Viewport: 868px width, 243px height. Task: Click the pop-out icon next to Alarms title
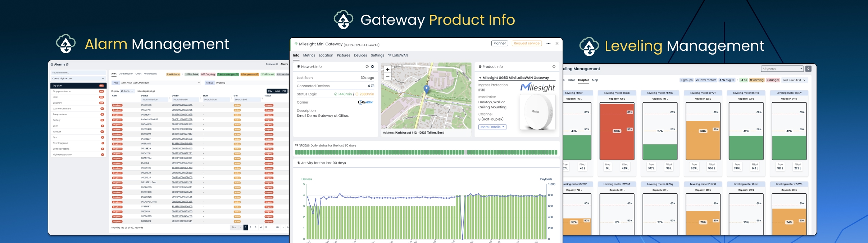coord(67,64)
